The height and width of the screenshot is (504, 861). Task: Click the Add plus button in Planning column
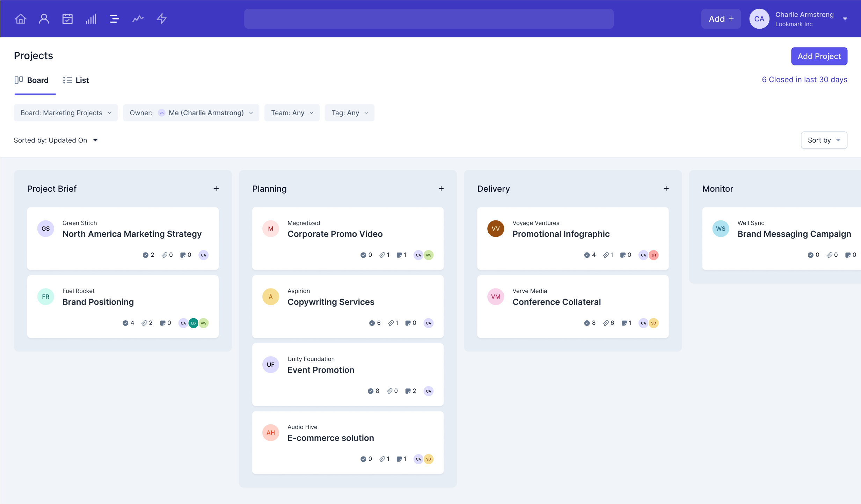pyautogui.click(x=441, y=188)
